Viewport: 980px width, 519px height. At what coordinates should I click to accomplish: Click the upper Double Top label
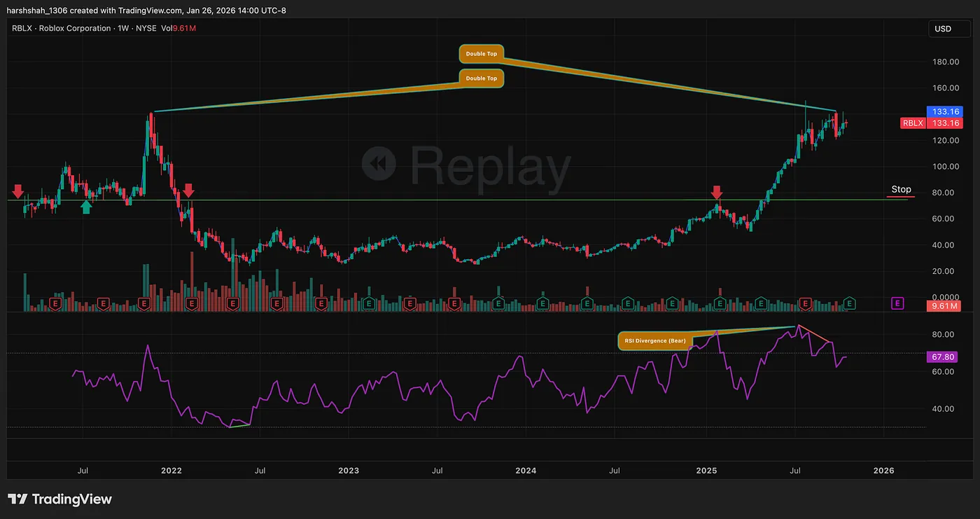481,54
